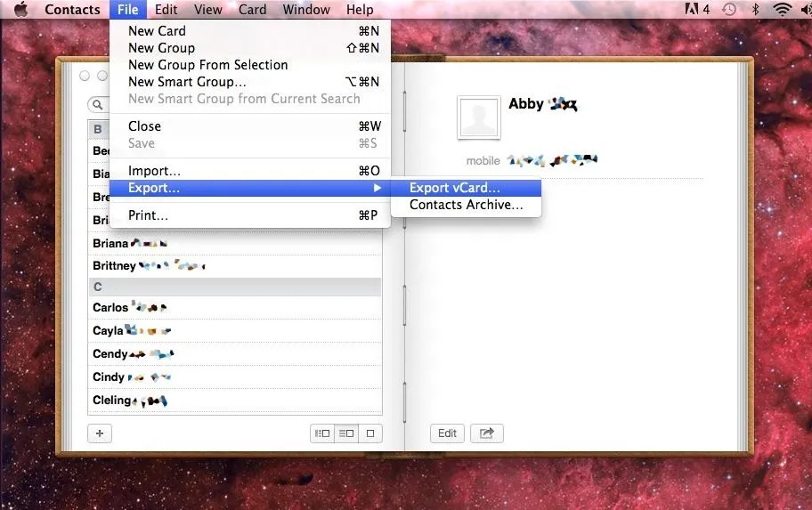Add a contact with the plus button
This screenshot has width=812, height=510.
[x=100, y=433]
